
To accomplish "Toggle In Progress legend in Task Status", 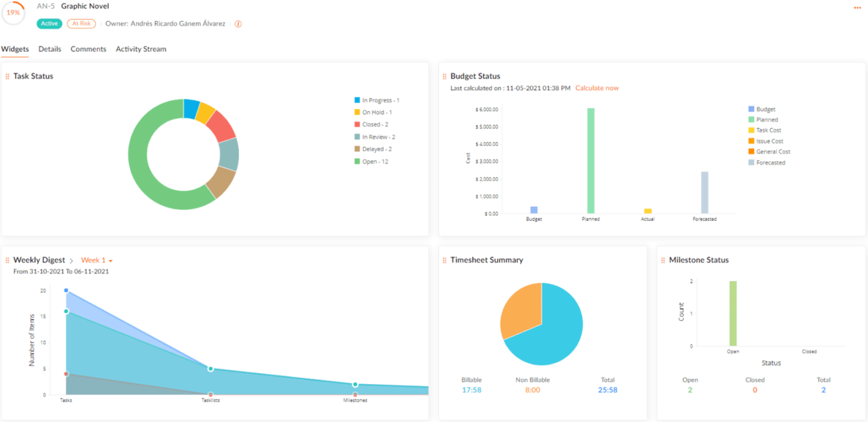I will 377,100.
